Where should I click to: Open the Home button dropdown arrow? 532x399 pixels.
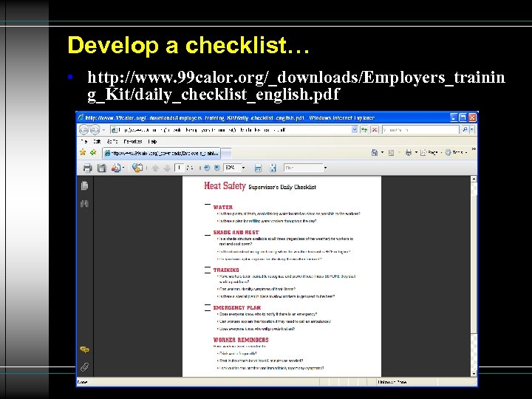[x=382, y=153]
